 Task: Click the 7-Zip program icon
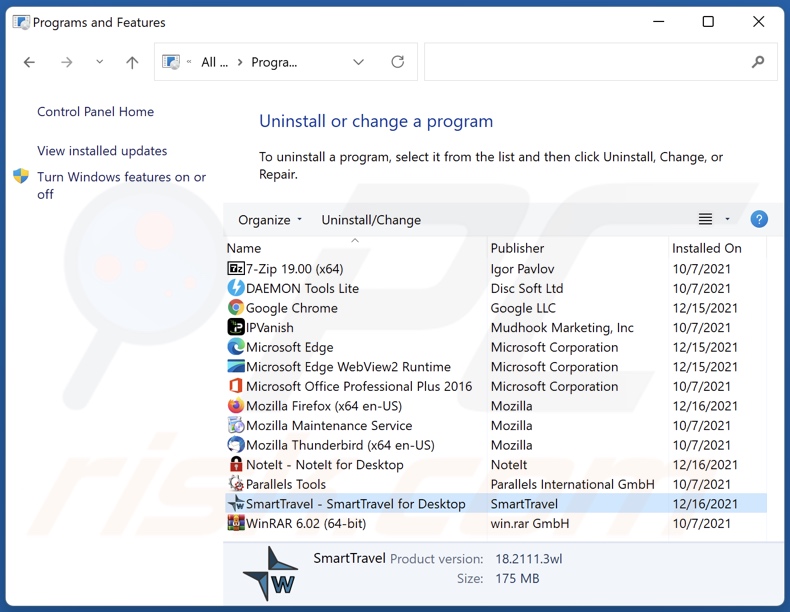click(236, 268)
